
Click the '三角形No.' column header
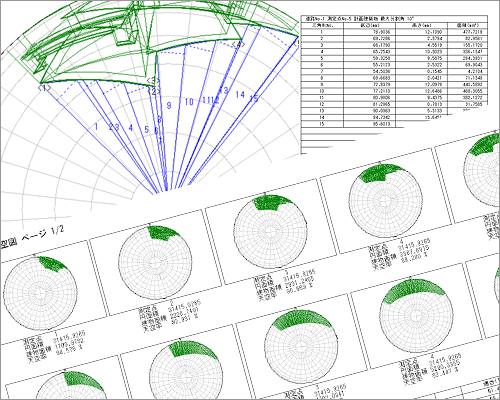click(x=322, y=25)
